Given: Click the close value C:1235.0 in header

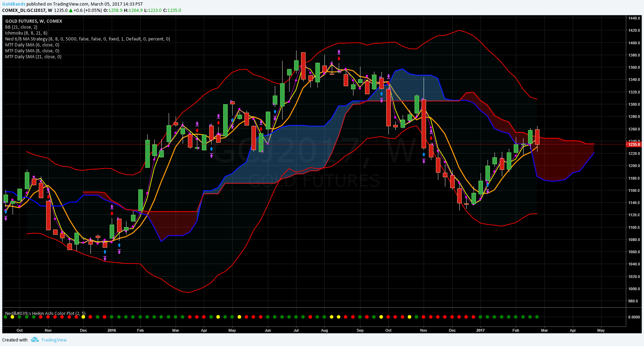Looking at the screenshot, I should [x=172, y=10].
